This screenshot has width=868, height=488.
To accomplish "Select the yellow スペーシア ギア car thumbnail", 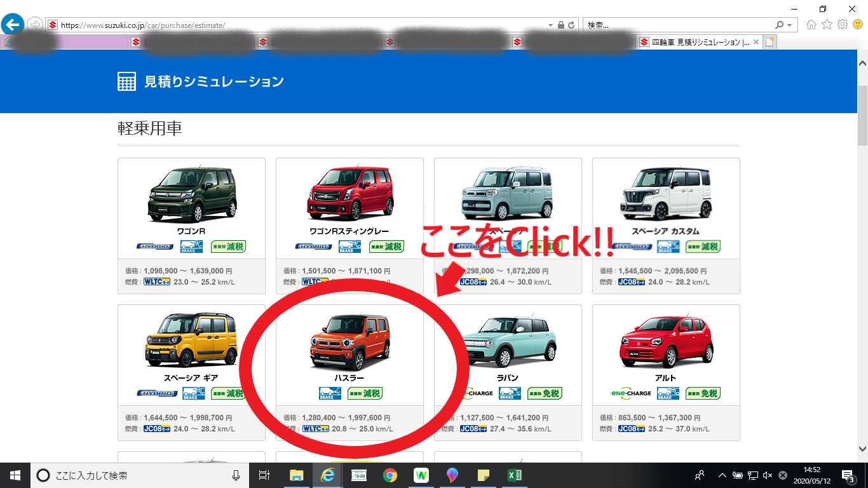I will 191,341.
